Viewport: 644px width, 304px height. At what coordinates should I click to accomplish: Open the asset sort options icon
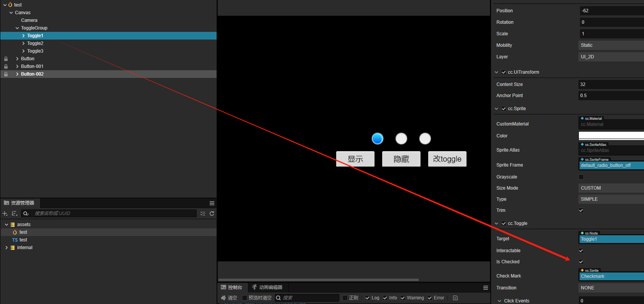point(15,213)
